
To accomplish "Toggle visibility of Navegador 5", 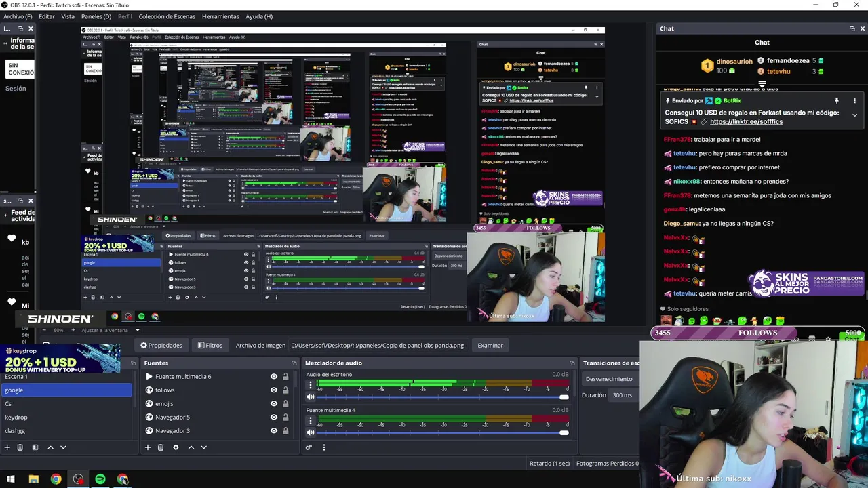I will pos(274,418).
